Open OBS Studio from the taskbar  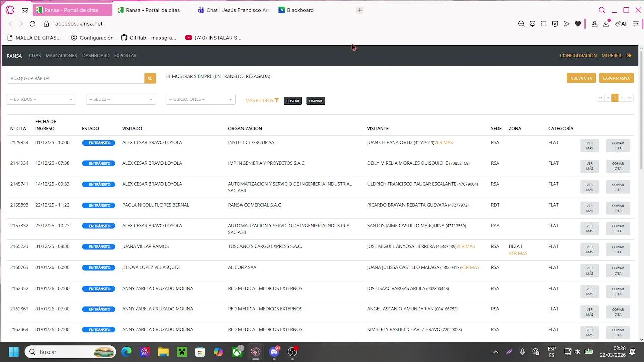(292, 352)
